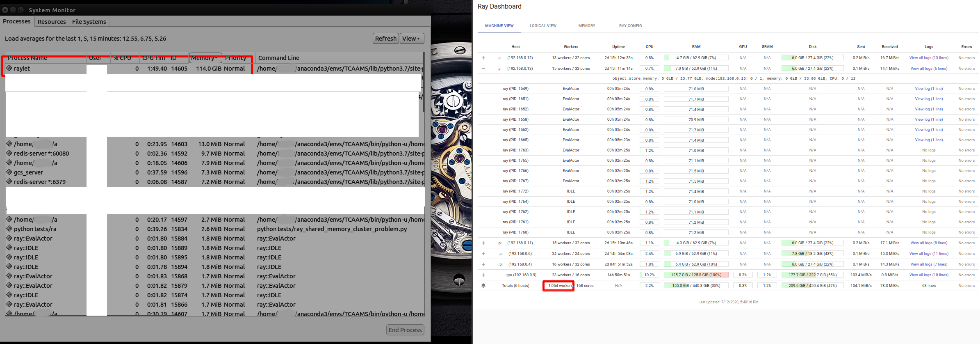Click the redis-server *:60080 process icon
This screenshot has width=980, height=344.
tap(9, 154)
